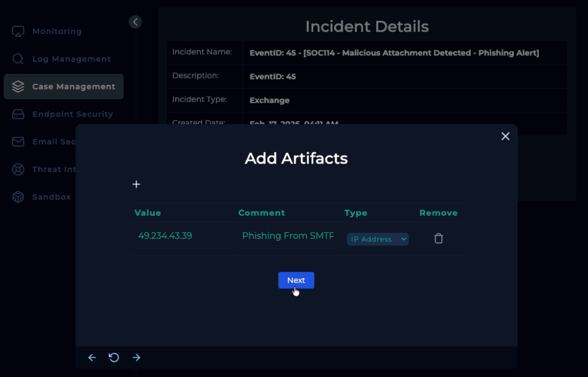Open Endpoint Security section
588x377 pixels.
point(72,114)
